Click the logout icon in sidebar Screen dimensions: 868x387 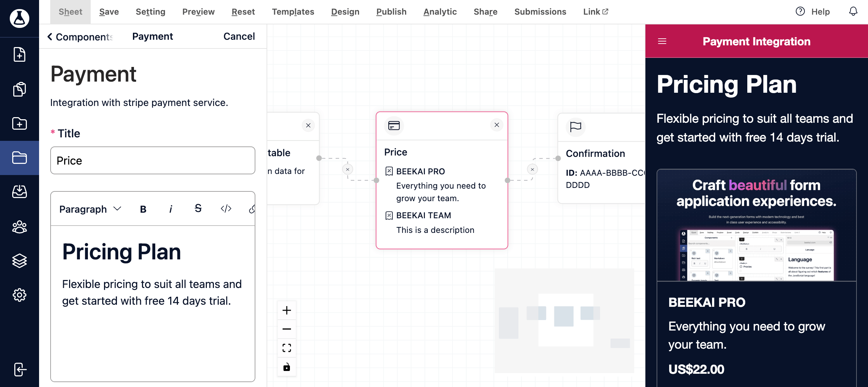point(20,370)
